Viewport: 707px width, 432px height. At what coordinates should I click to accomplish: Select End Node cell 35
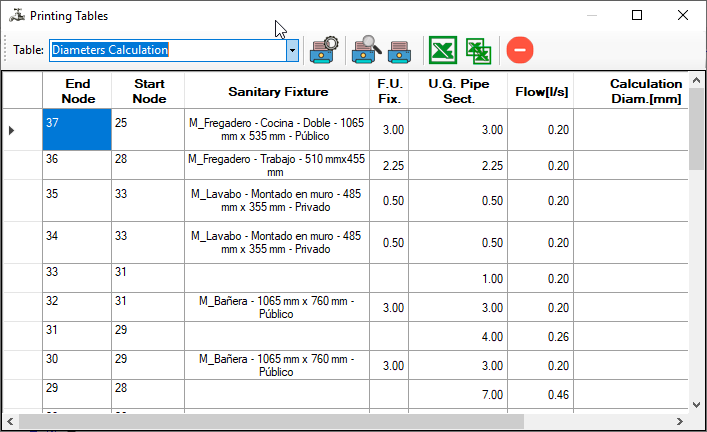(x=77, y=201)
